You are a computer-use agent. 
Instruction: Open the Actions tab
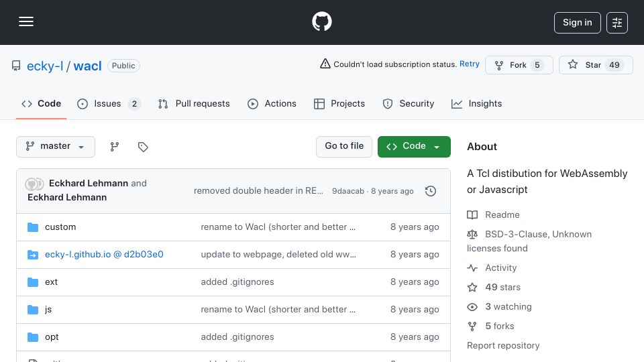pyautogui.click(x=272, y=103)
